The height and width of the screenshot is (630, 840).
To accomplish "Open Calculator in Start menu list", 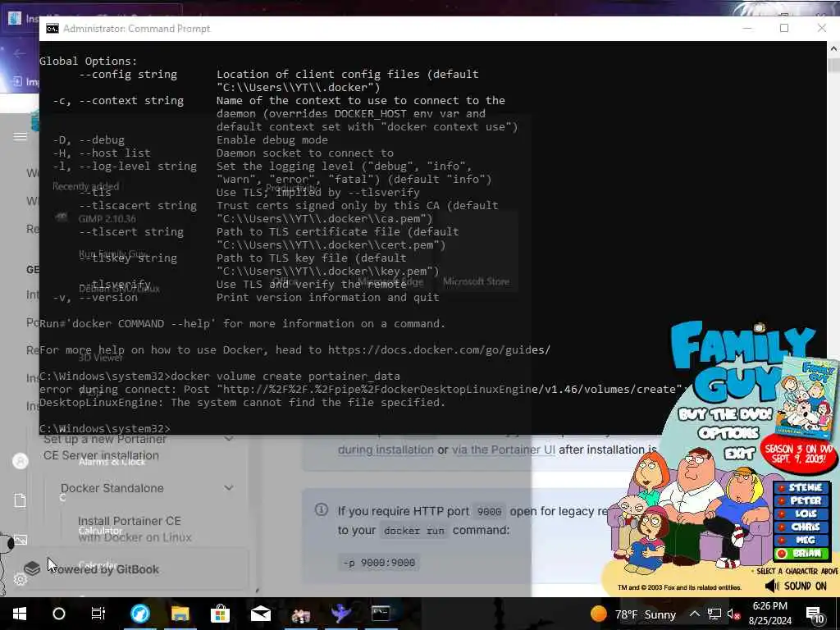I will 100,531.
